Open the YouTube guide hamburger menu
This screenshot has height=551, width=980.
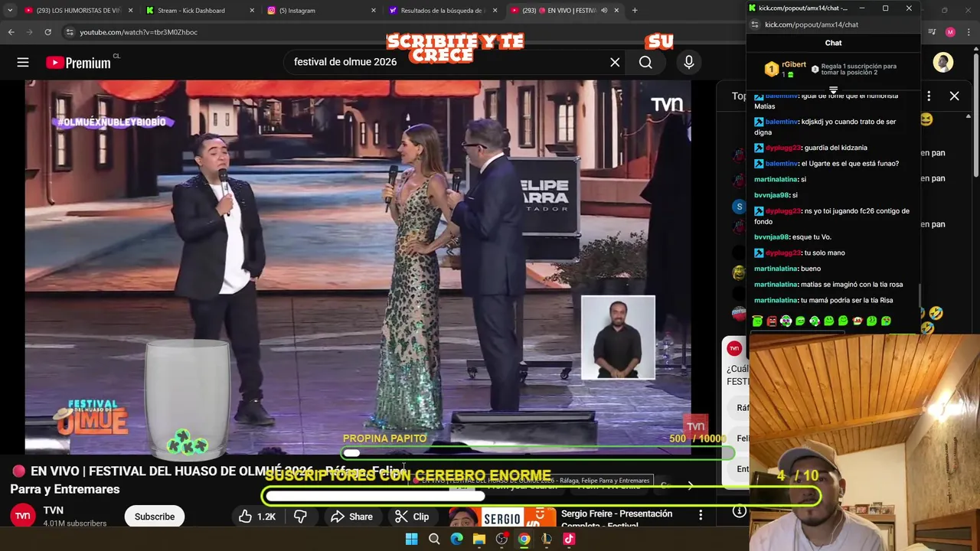click(23, 63)
